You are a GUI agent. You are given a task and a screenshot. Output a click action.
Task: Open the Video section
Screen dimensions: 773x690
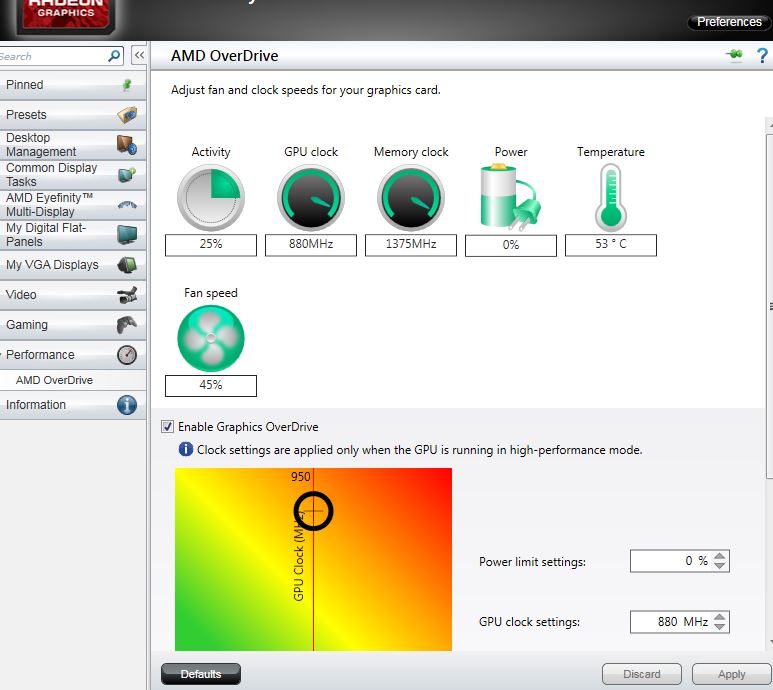coord(72,295)
